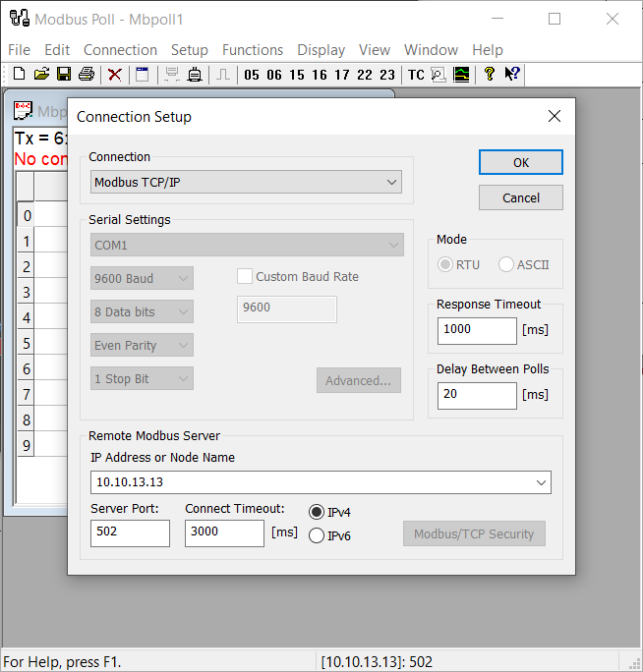Open the Setup menu
The height and width of the screenshot is (672, 643).
[190, 50]
